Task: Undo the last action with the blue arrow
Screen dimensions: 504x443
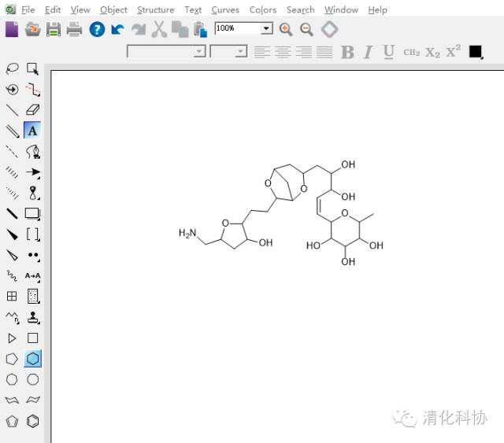Action: (x=117, y=30)
